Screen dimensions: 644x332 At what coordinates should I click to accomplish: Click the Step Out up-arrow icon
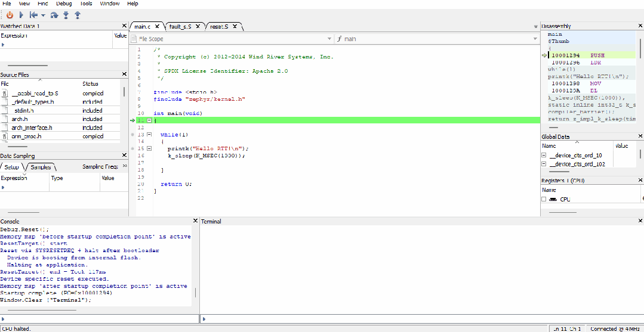coord(78,15)
